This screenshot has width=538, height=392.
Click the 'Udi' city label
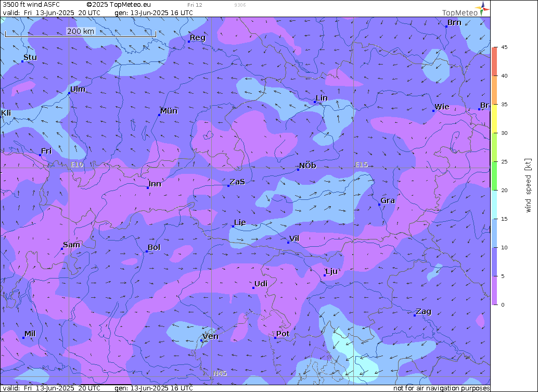pyautogui.click(x=261, y=284)
